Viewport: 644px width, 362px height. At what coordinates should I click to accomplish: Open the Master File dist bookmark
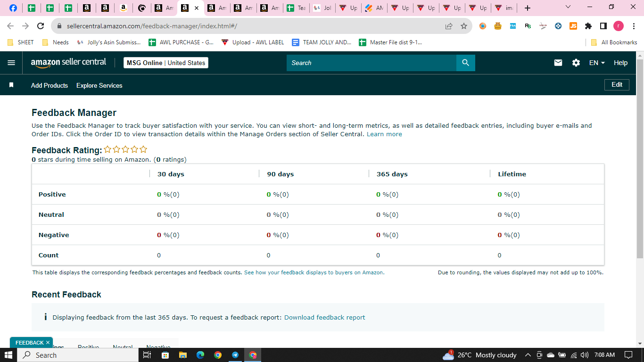pos(390,42)
